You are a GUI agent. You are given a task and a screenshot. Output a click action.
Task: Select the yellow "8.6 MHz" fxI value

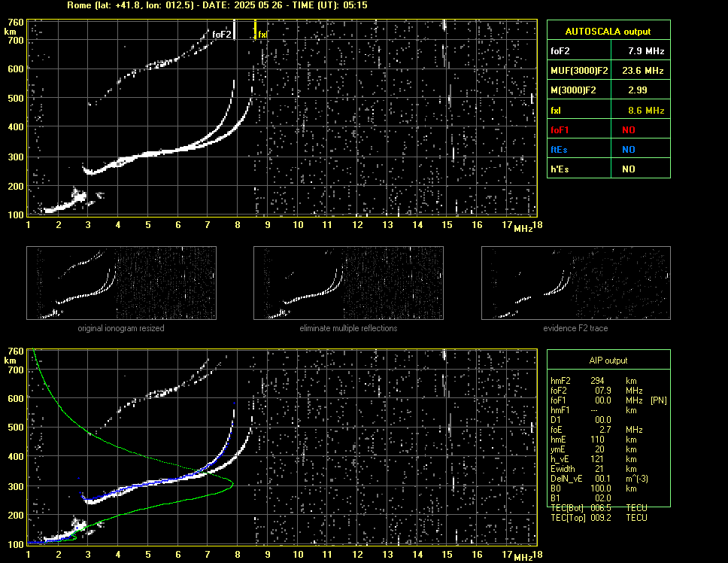(x=646, y=111)
